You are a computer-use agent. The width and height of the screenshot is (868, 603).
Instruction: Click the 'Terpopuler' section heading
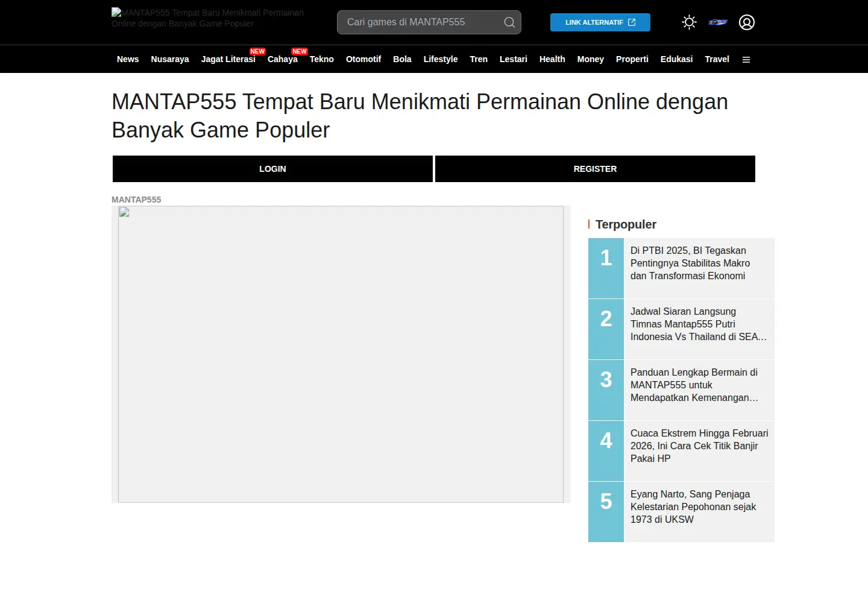tap(626, 224)
